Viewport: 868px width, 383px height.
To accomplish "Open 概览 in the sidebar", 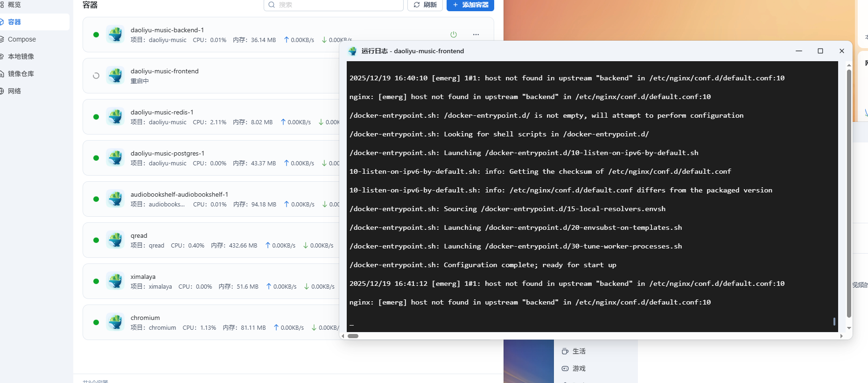I will coord(14,5).
